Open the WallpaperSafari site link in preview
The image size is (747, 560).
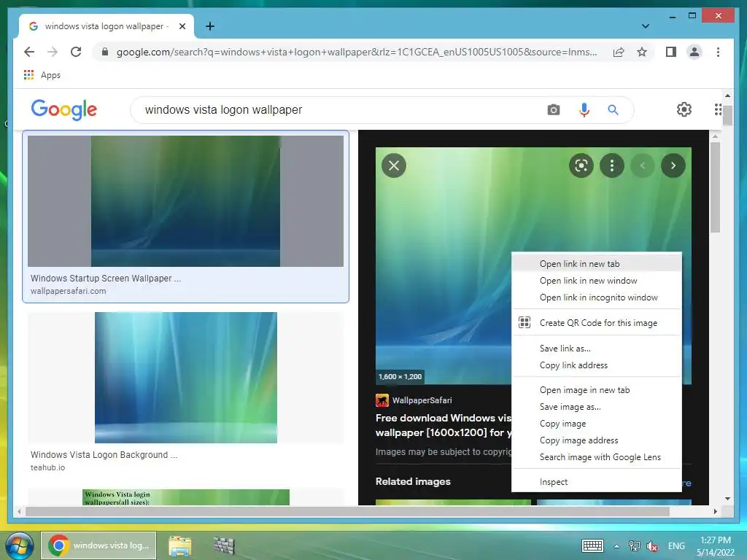click(x=414, y=400)
